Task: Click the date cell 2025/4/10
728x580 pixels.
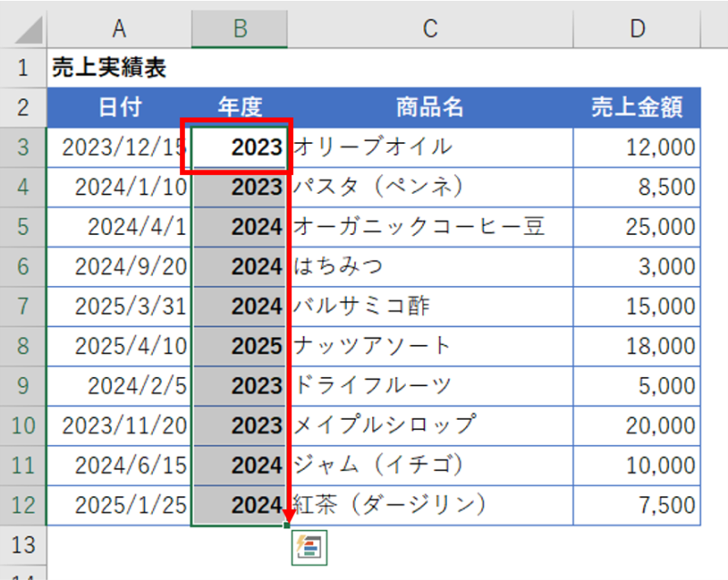Action: tap(119, 346)
